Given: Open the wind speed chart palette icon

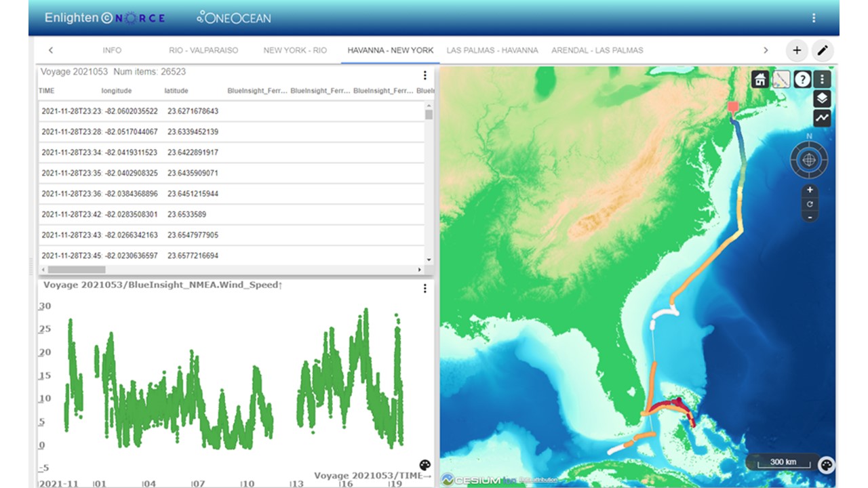Looking at the screenshot, I should (x=425, y=465).
